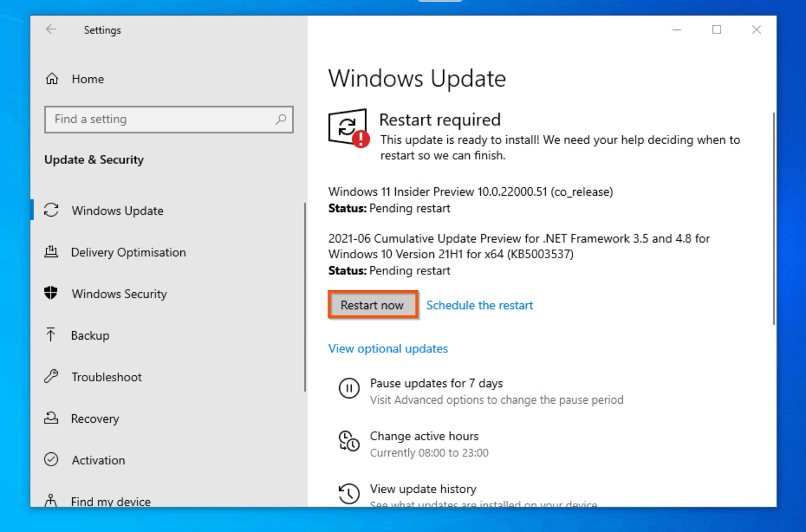806x532 pixels.
Task: Click the Home house icon
Action: [x=52, y=79]
